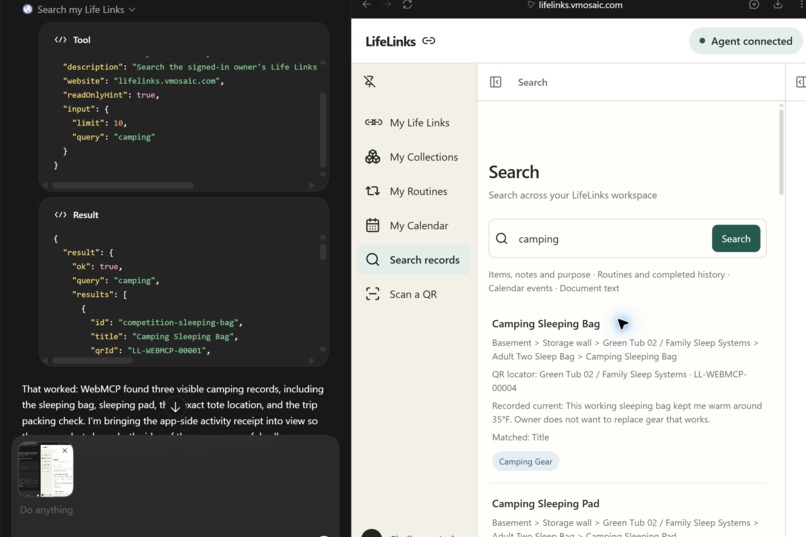Click the Tool code icon
This screenshot has width=806, height=537.
click(60, 40)
